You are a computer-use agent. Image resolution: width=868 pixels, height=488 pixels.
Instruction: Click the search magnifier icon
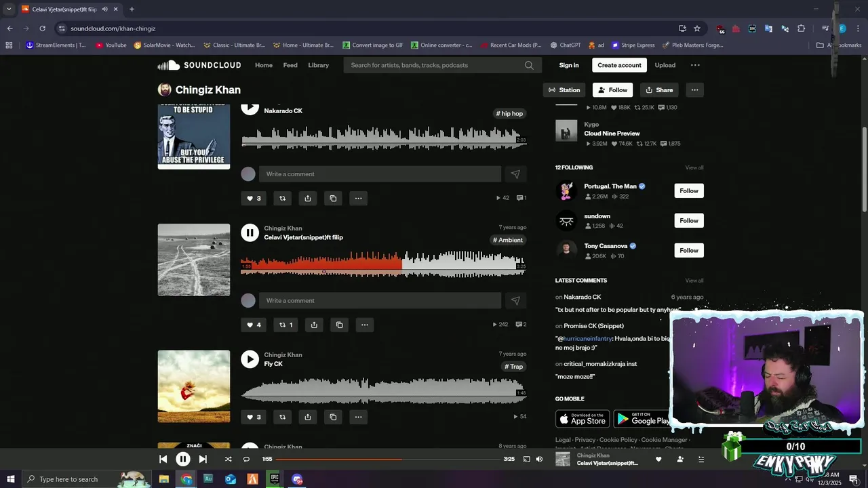pos(529,65)
